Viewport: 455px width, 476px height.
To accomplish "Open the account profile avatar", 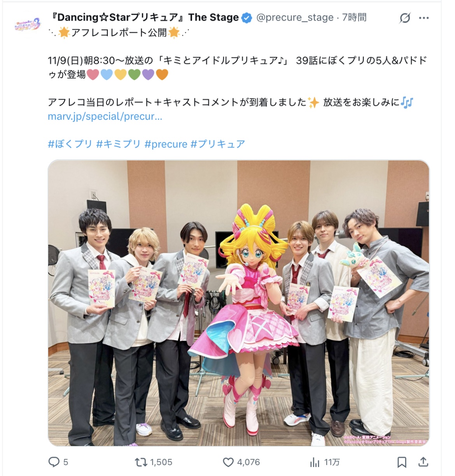I will point(28,25).
